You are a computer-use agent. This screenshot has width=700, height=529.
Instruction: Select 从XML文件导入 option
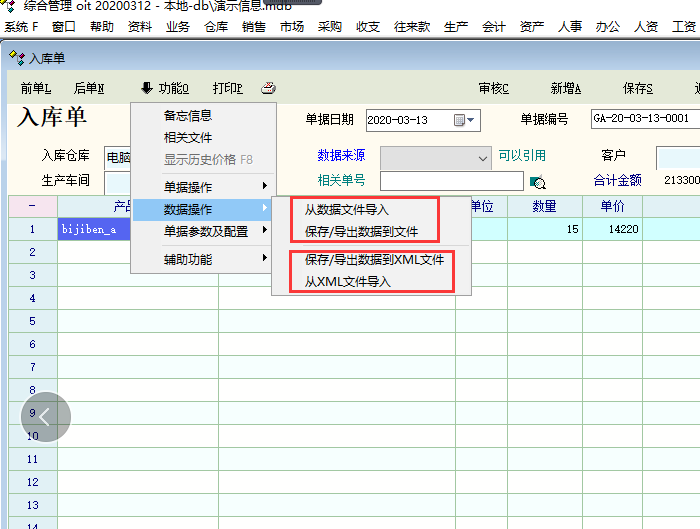347,282
